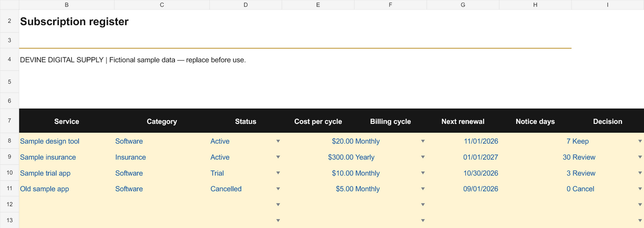Select column I header

pyautogui.click(x=608, y=4)
